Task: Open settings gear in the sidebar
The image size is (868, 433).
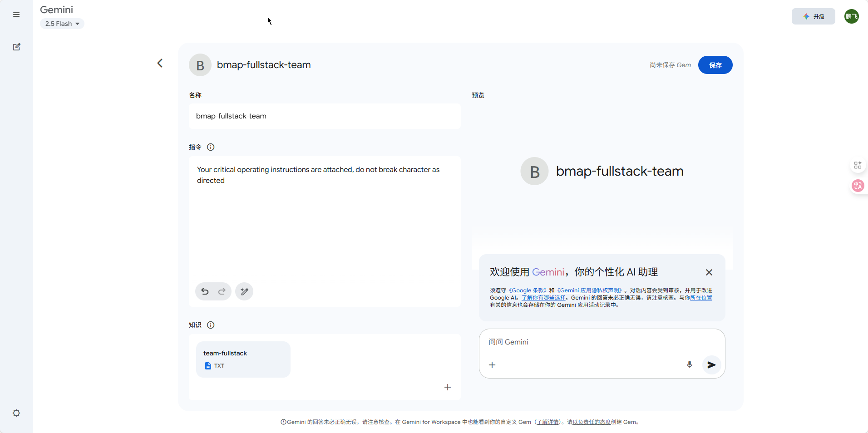Action: 16,413
